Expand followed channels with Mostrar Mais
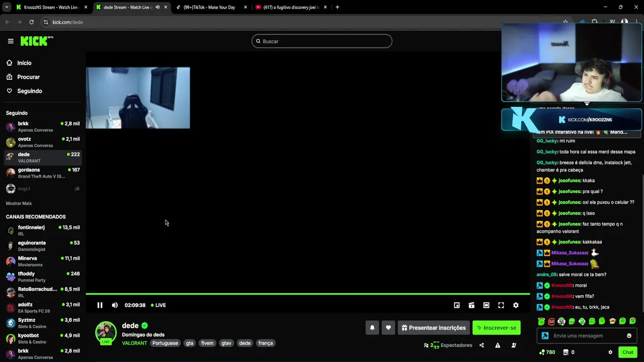Viewport: 644px width, 362px height. click(19, 204)
